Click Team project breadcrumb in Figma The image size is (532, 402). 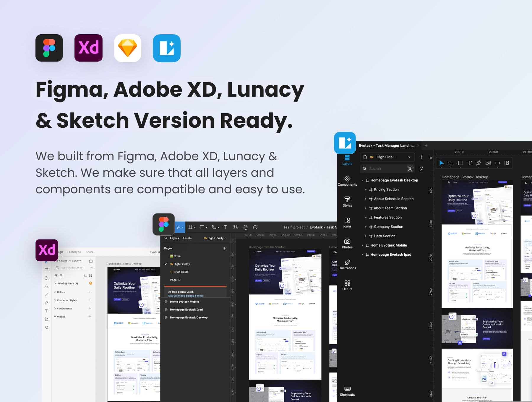pyautogui.click(x=294, y=227)
